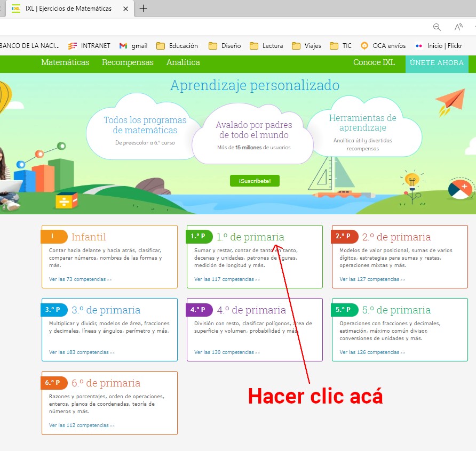Open the BANCO DE LA NACI... bookmark
The height and width of the screenshot is (451, 476).
point(30,46)
